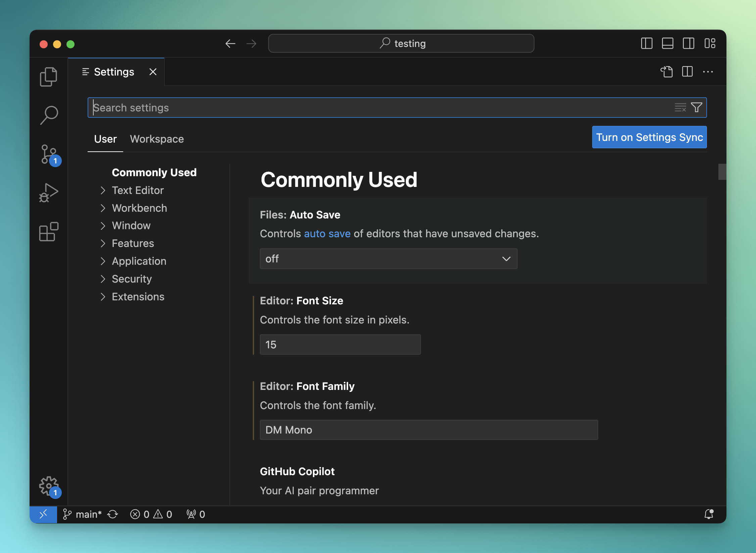Switch to the Workspace settings tab
The height and width of the screenshot is (553, 756).
(x=157, y=139)
